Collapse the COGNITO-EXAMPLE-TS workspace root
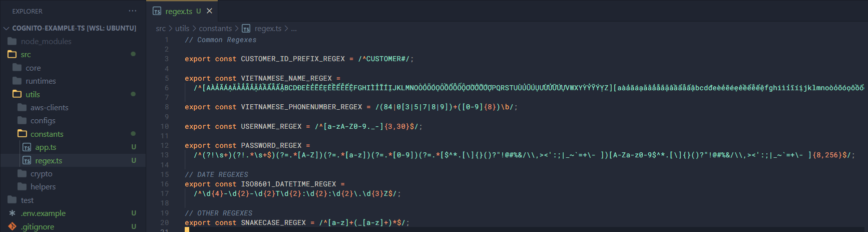Image resolution: width=868 pixels, height=232 pixels. click(74, 28)
